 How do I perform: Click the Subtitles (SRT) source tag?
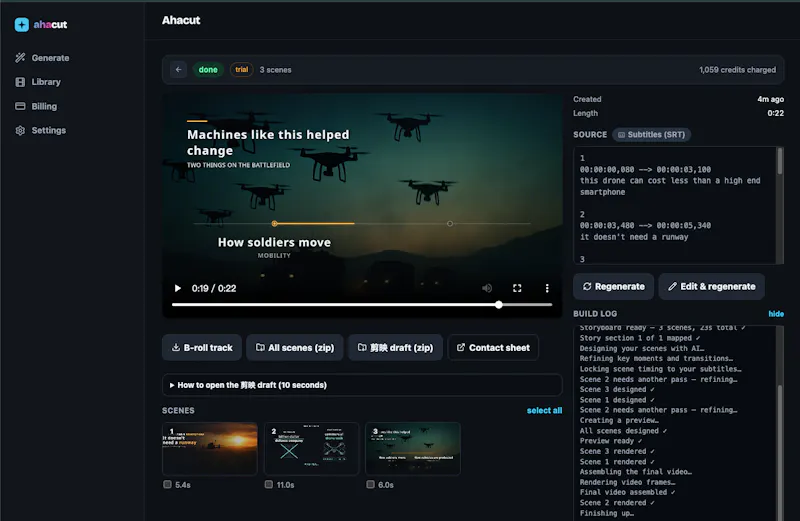[x=652, y=135]
